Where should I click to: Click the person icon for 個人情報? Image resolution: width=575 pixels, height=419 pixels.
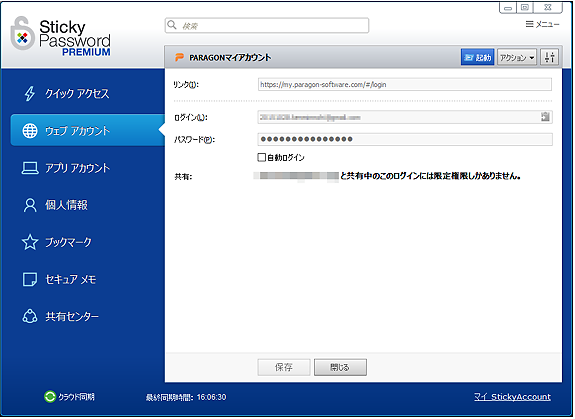click(30, 205)
